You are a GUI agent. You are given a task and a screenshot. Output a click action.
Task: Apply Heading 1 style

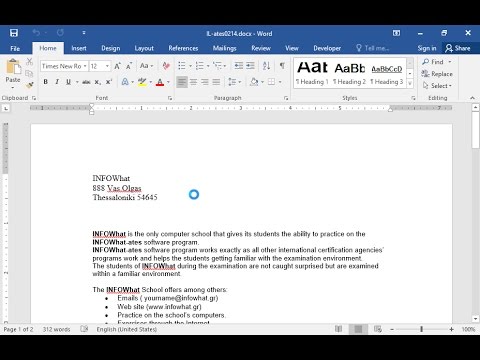pos(312,73)
